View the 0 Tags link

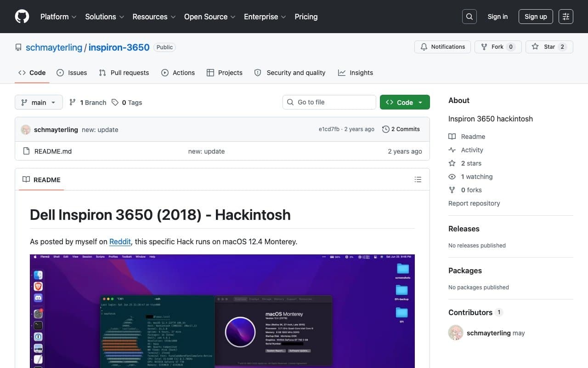click(x=127, y=103)
